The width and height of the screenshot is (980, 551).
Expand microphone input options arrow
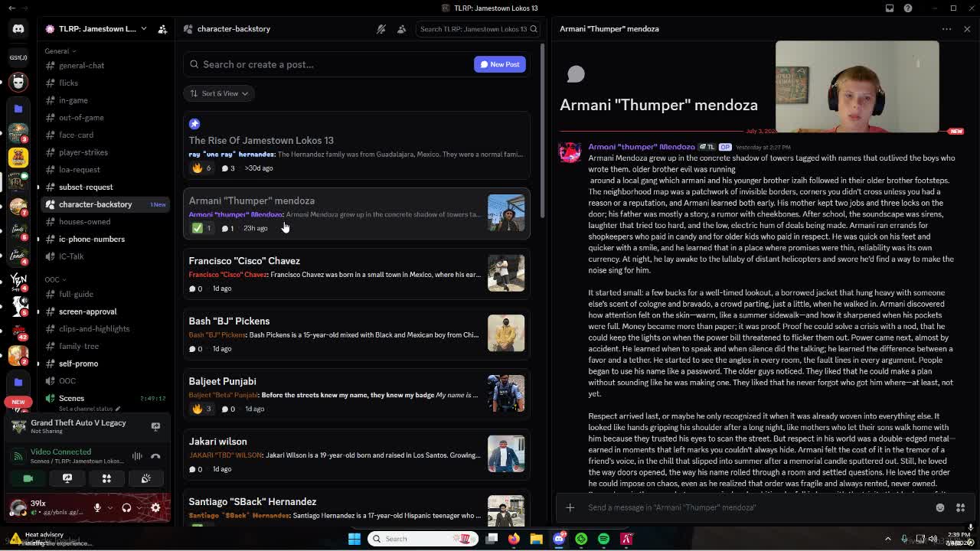pyautogui.click(x=109, y=507)
